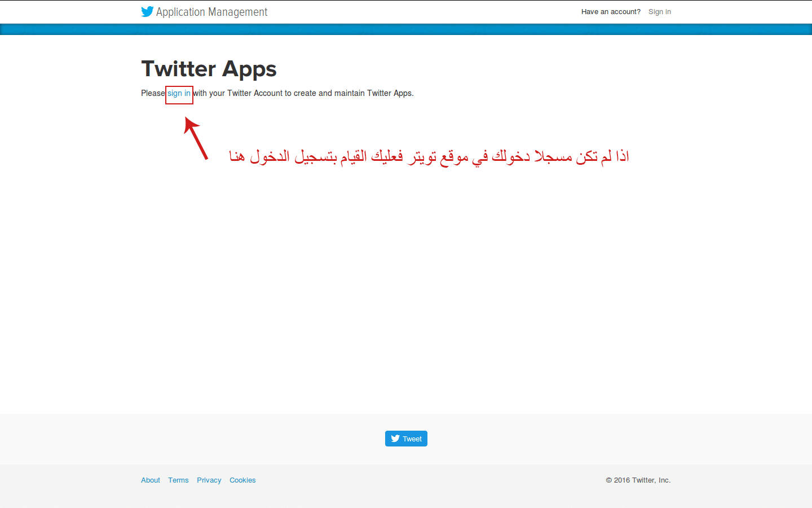Open the About footer link

point(151,480)
